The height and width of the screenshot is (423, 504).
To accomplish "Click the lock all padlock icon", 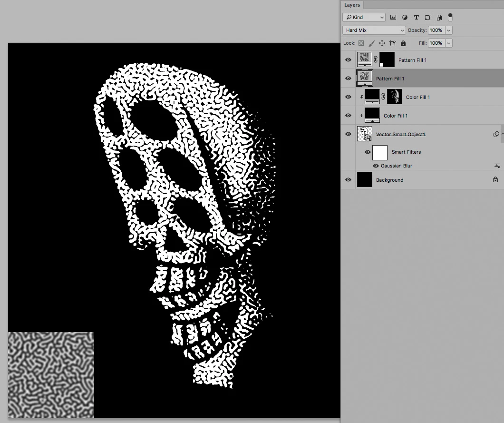I will (403, 43).
